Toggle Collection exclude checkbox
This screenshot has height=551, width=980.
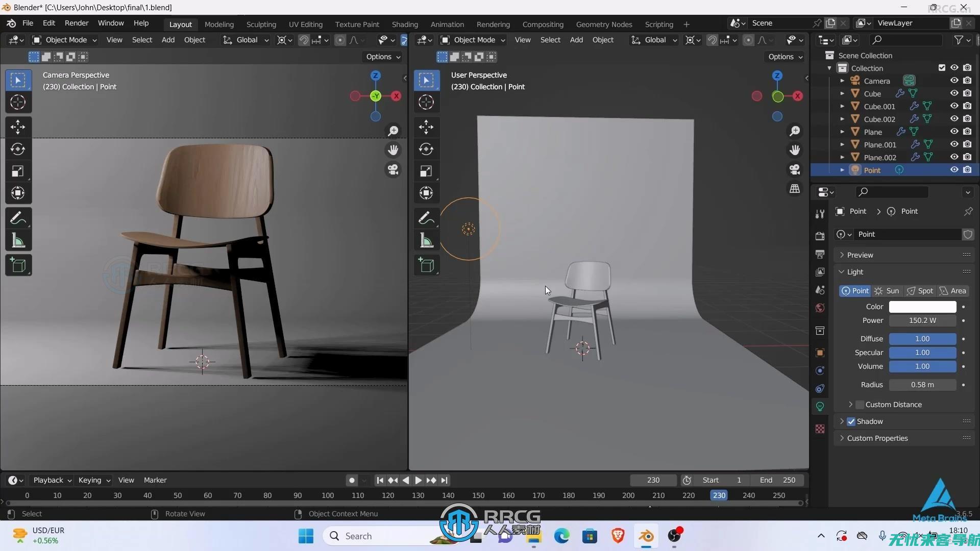click(x=942, y=68)
